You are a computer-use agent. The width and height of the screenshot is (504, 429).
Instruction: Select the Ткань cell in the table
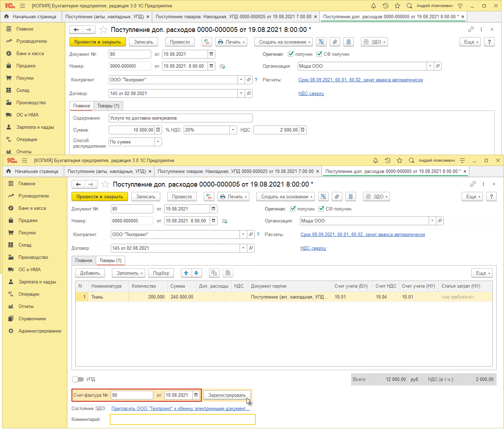tap(108, 297)
